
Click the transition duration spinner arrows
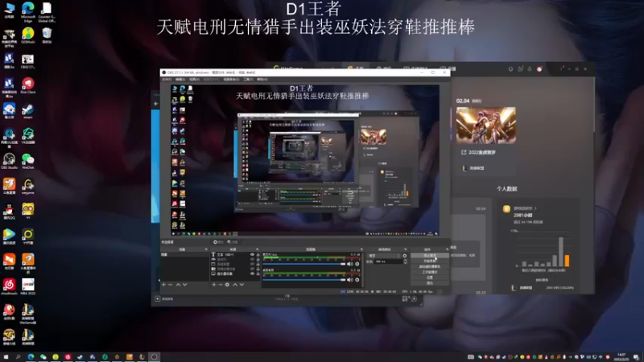(x=406, y=261)
